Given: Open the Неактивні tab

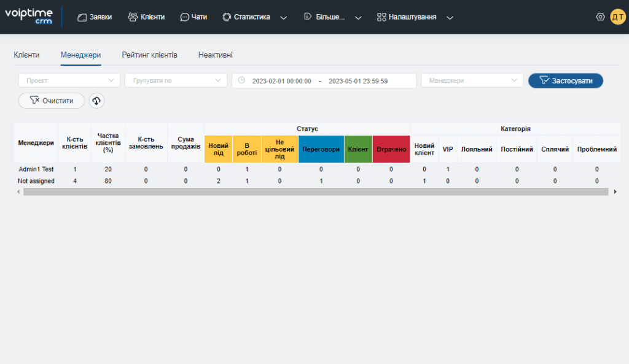Looking at the screenshot, I should [x=216, y=55].
